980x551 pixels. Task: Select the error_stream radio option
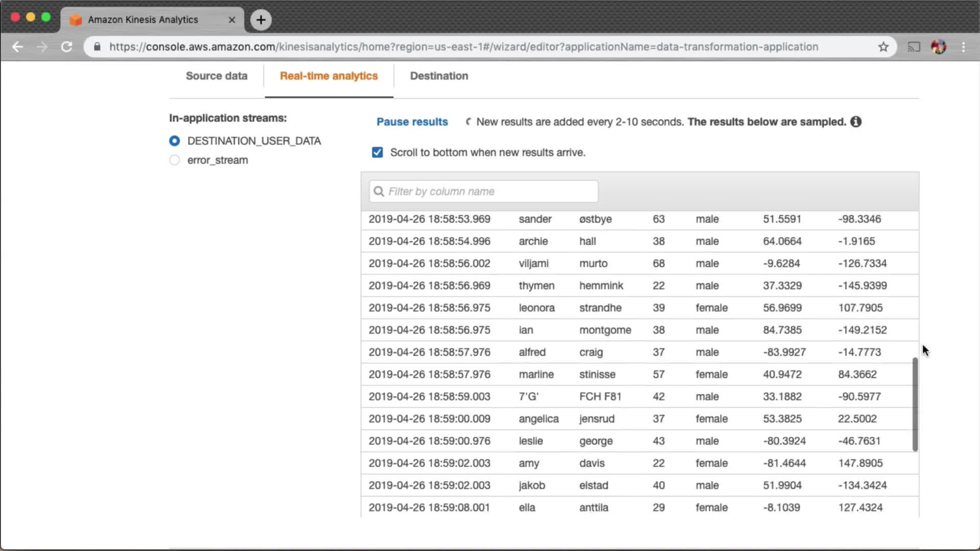tap(175, 160)
